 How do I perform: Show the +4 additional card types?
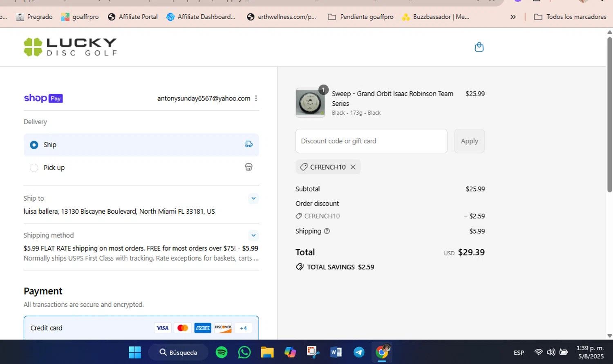243,328
